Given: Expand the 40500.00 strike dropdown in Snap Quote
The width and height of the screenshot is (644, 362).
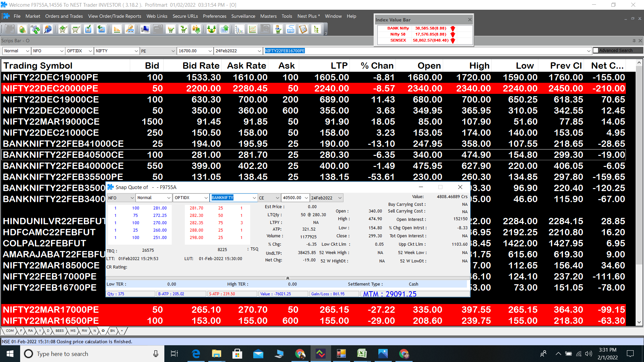Looking at the screenshot, I should tap(306, 198).
